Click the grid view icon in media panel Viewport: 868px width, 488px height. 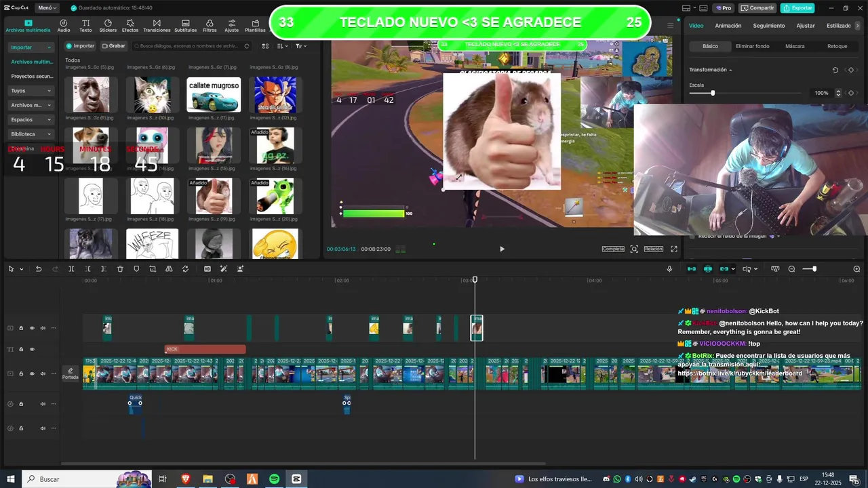[x=265, y=46]
